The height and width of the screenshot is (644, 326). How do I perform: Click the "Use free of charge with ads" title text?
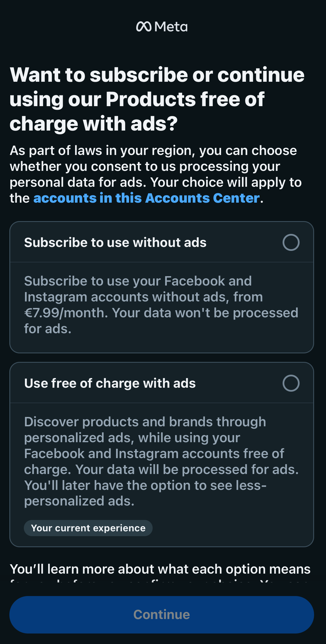coord(110,383)
